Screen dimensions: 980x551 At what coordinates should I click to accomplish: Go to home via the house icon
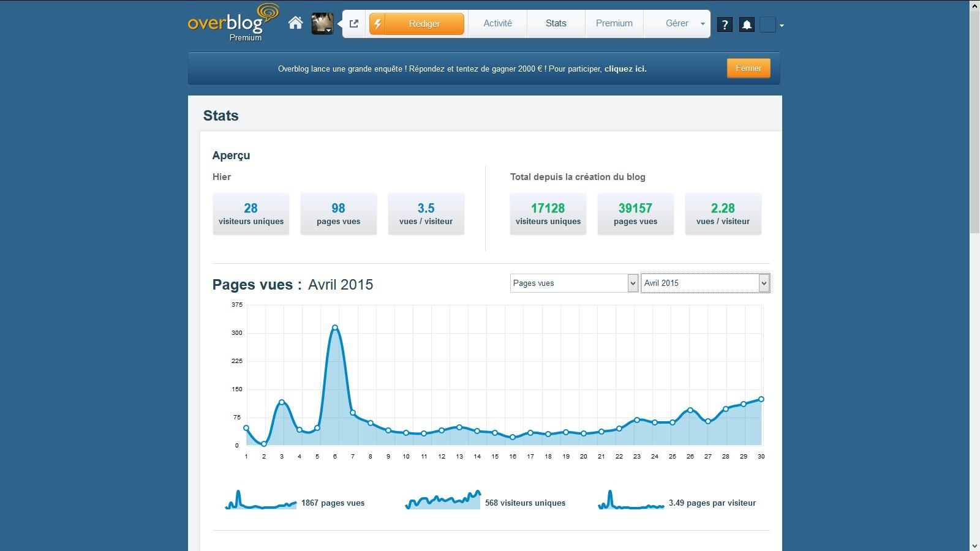point(296,23)
